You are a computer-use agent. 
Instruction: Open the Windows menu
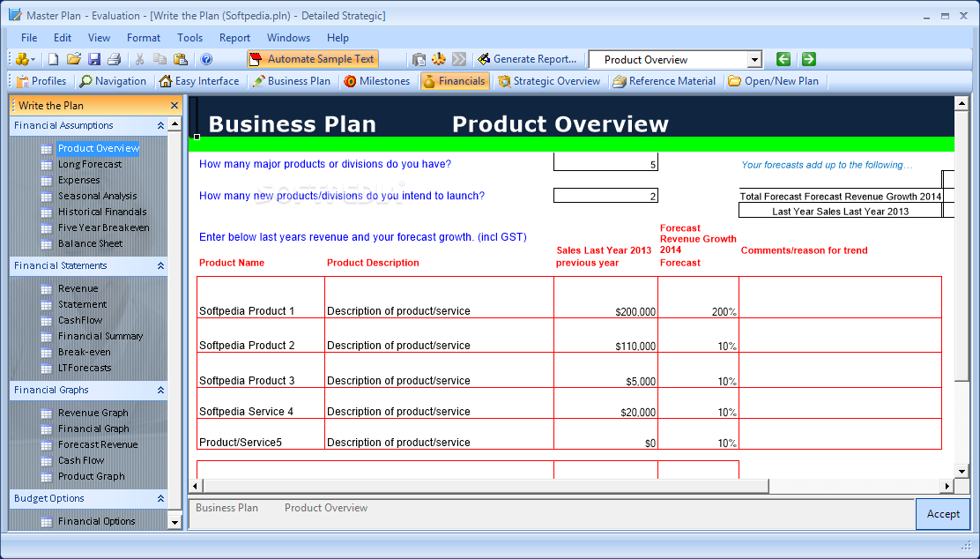click(288, 38)
